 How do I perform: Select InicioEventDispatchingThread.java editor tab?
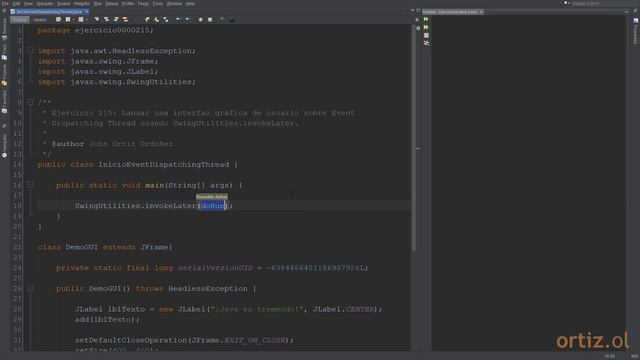point(49,12)
